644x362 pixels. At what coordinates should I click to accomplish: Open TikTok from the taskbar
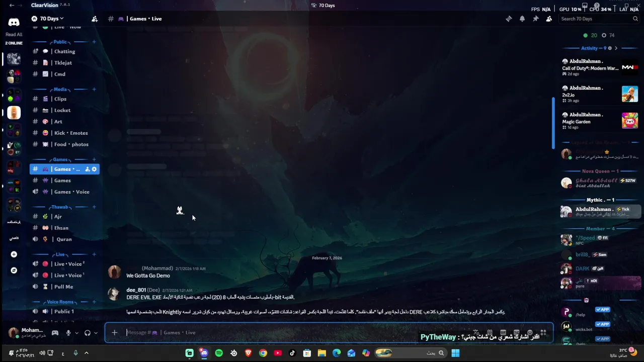292,353
